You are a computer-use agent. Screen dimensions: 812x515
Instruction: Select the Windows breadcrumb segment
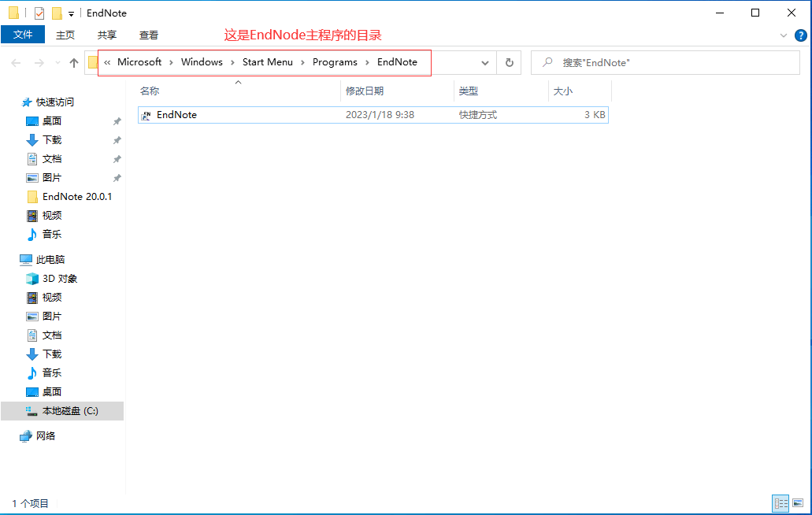click(x=202, y=62)
